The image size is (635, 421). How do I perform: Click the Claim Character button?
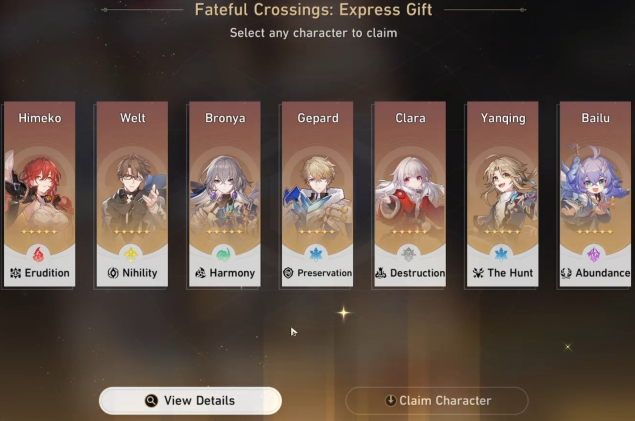click(x=437, y=401)
